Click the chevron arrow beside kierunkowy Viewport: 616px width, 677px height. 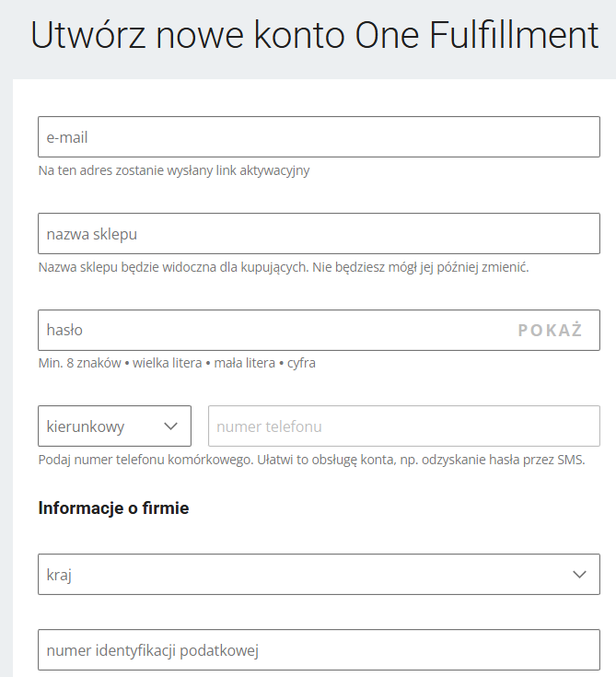170,426
